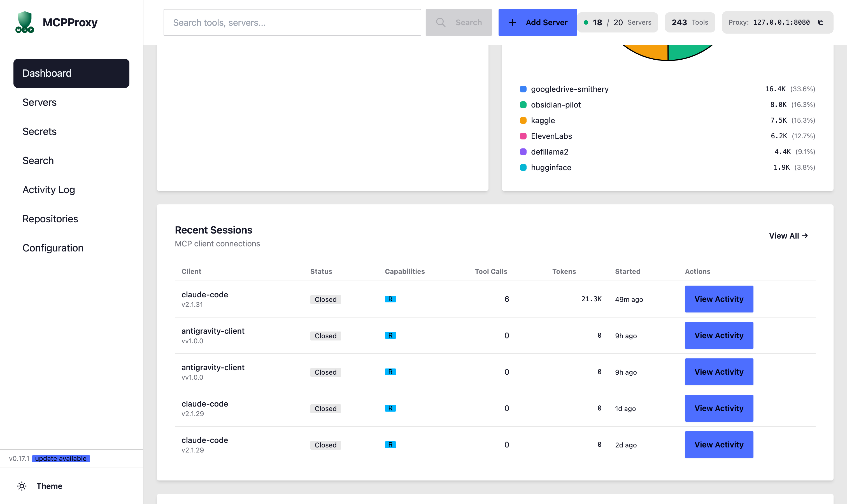Viewport: 847px width, 504px height.
Task: Open the Activity Log sidebar item
Action: (48, 190)
